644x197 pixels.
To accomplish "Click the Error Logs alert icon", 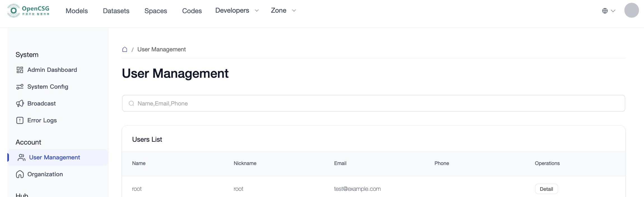I will pyautogui.click(x=20, y=120).
